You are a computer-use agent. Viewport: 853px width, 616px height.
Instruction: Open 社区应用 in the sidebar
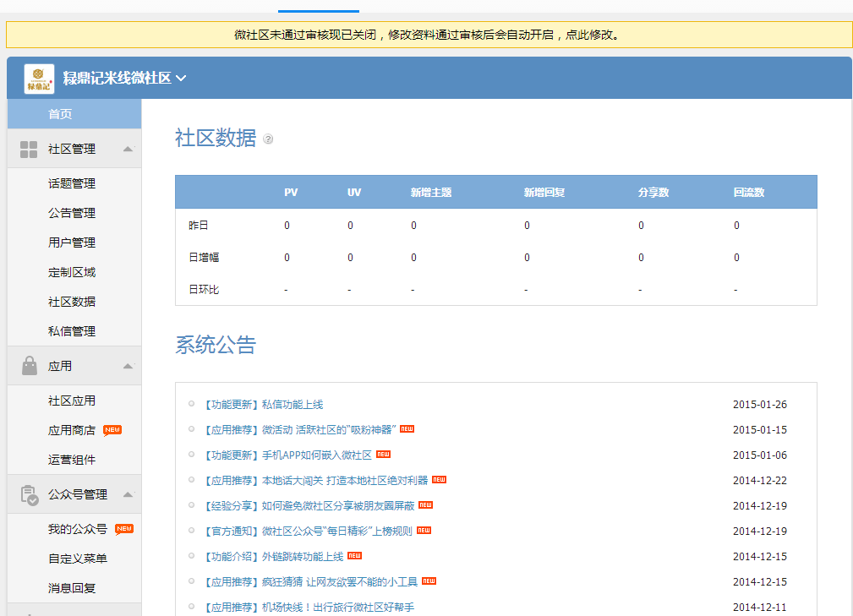[72, 401]
